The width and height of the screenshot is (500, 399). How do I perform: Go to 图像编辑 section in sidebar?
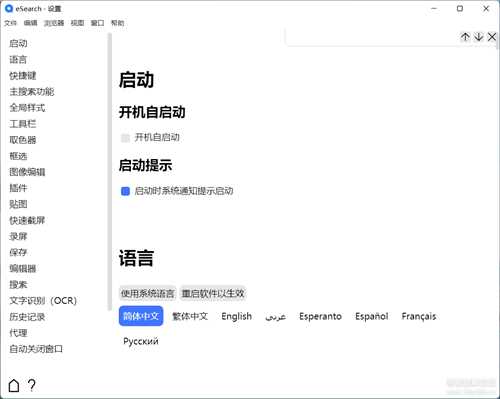[27, 172]
